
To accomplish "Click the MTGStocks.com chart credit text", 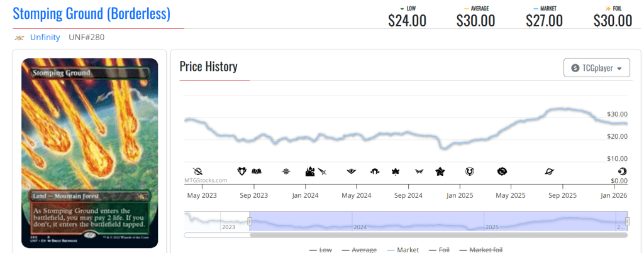I will [206, 180].
